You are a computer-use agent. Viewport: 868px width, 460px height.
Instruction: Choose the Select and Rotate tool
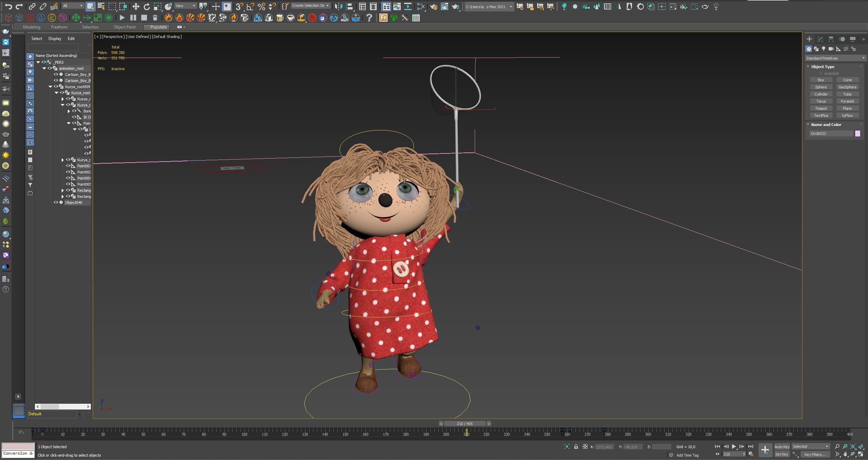pos(146,6)
